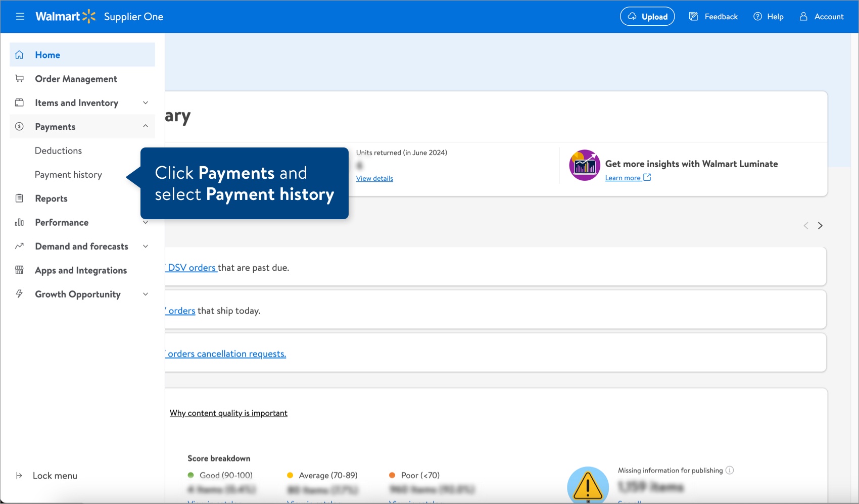
Task: Click the Feedback icon in the header
Action: coord(693,16)
